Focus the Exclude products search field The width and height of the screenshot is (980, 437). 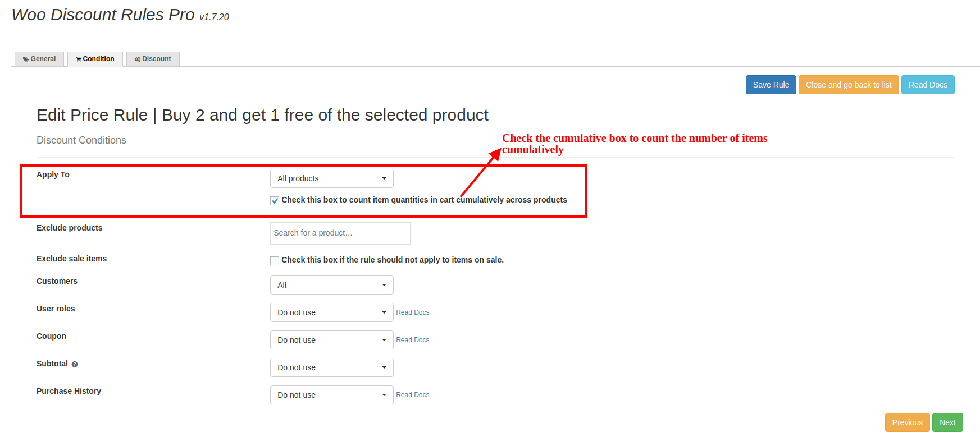tap(340, 233)
